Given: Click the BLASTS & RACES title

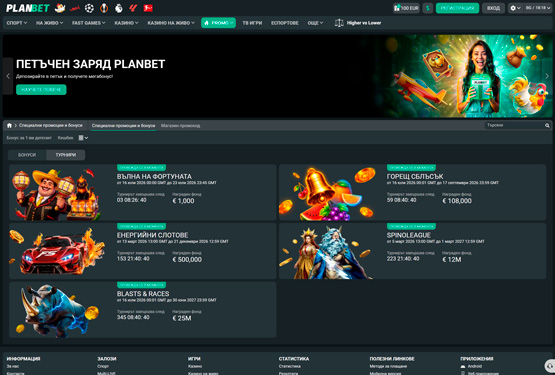Looking at the screenshot, I should click(143, 294).
